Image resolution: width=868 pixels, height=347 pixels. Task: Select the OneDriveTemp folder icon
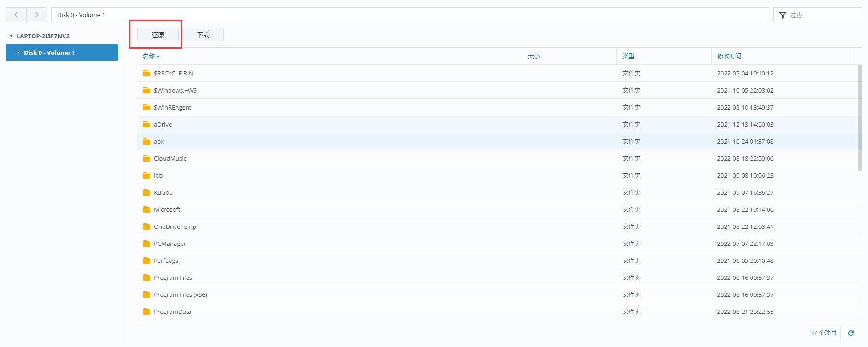[x=147, y=226]
